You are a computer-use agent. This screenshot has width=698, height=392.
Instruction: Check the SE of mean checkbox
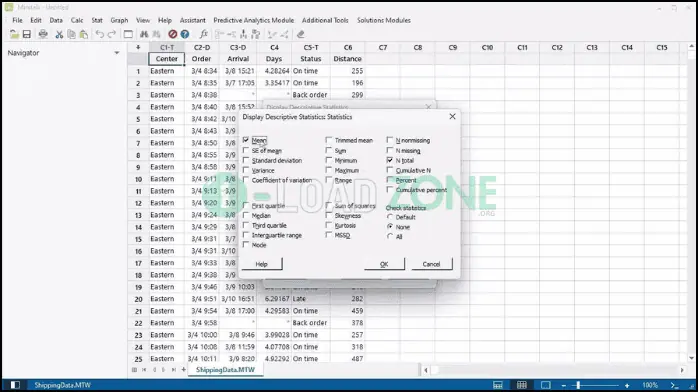click(246, 150)
